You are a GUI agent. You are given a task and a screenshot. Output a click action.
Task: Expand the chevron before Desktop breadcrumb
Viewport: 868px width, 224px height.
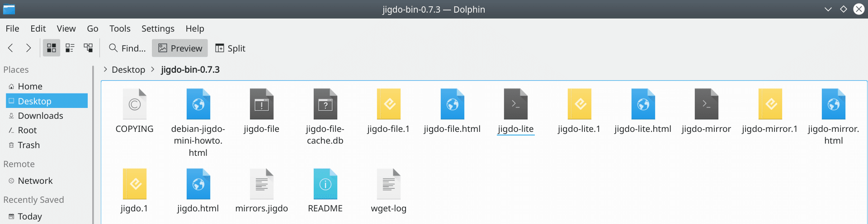105,69
